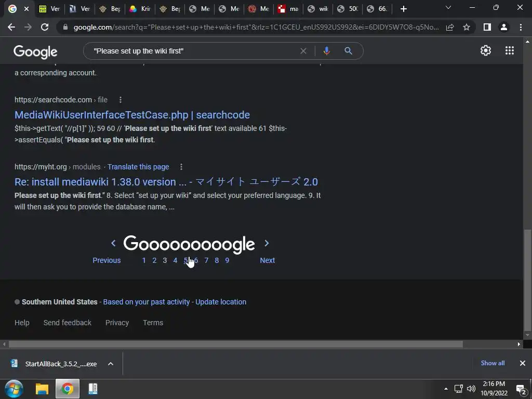The width and height of the screenshot is (532, 399).
Task: Close the downloads bar
Action: [523, 363]
